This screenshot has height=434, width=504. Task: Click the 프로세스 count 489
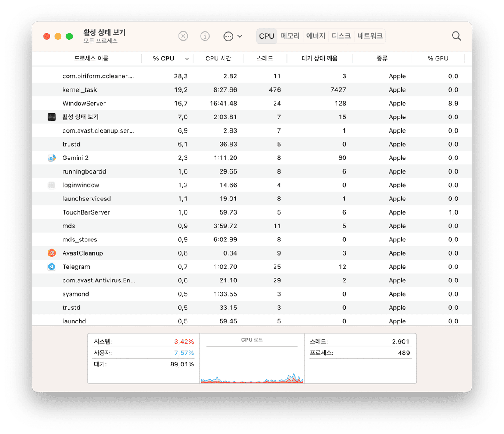[404, 353]
